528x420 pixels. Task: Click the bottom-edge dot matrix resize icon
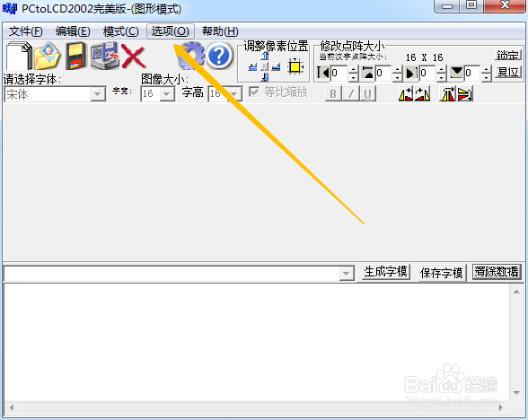coord(456,73)
